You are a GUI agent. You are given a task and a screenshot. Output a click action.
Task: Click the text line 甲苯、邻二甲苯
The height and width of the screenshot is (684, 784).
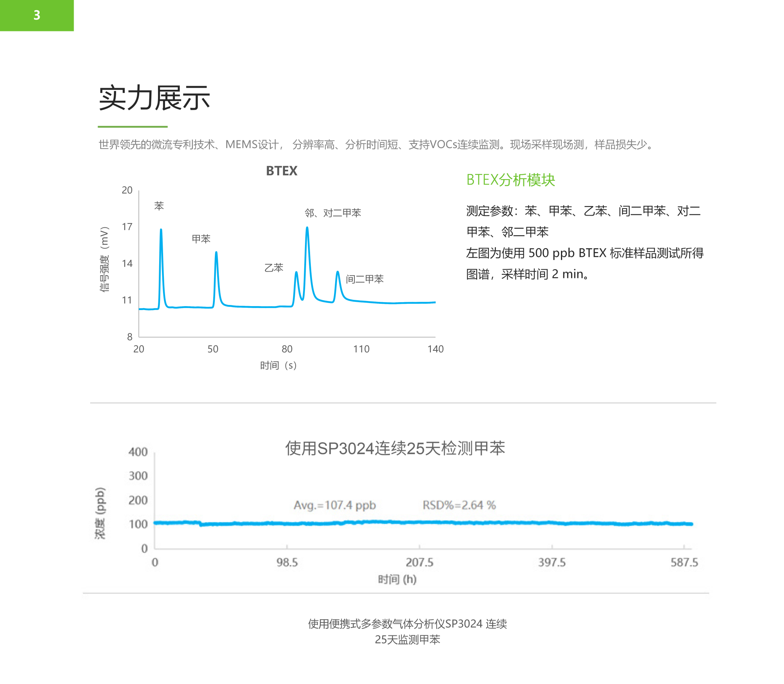pos(507,232)
